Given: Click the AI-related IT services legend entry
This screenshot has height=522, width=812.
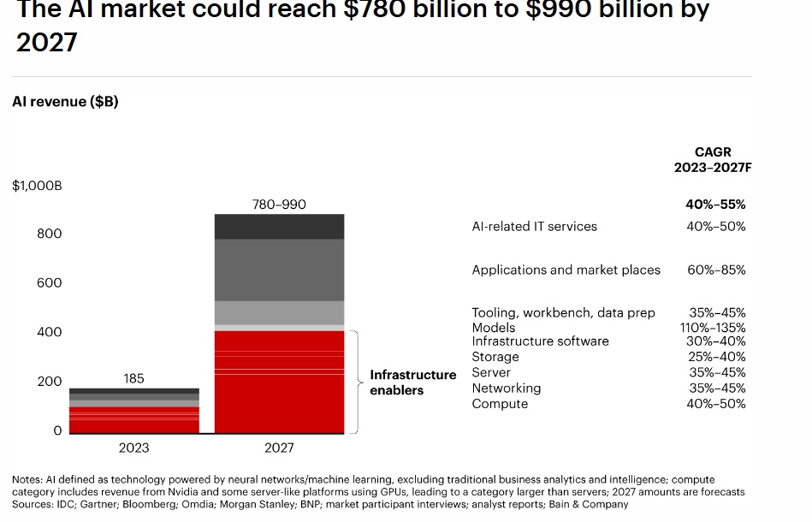Looking at the screenshot, I should coord(534,226).
